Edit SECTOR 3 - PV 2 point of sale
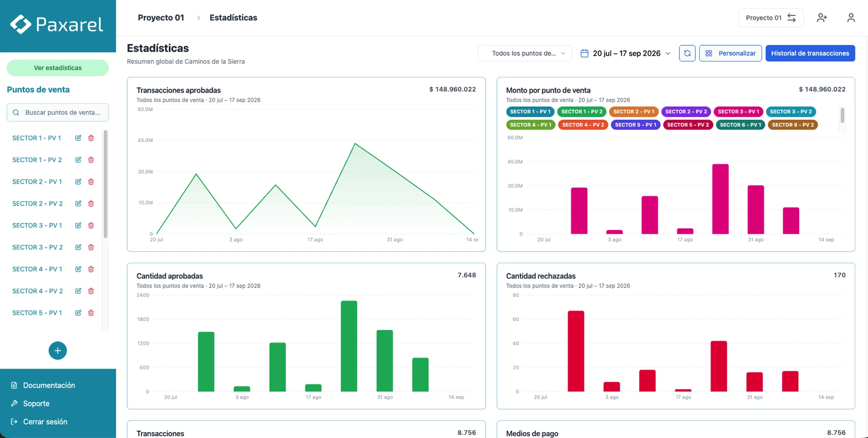This screenshot has width=868, height=438. (78, 247)
